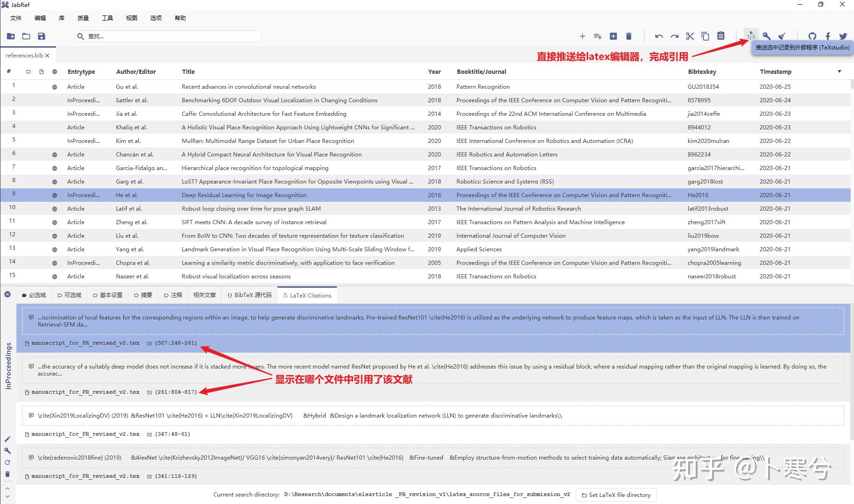Switch to the 必选域 tab
The image size is (854, 504).
(34, 295)
